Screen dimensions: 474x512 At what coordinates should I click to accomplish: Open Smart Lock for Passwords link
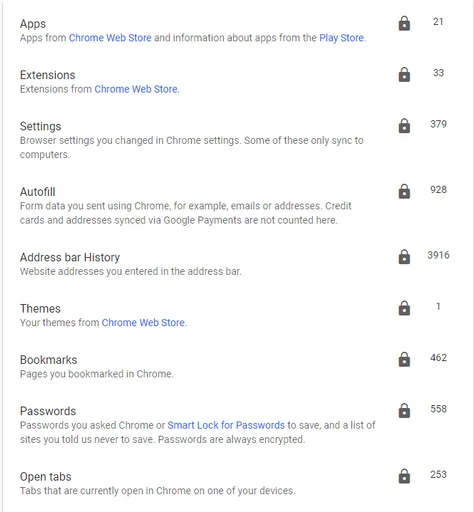pyautogui.click(x=226, y=425)
